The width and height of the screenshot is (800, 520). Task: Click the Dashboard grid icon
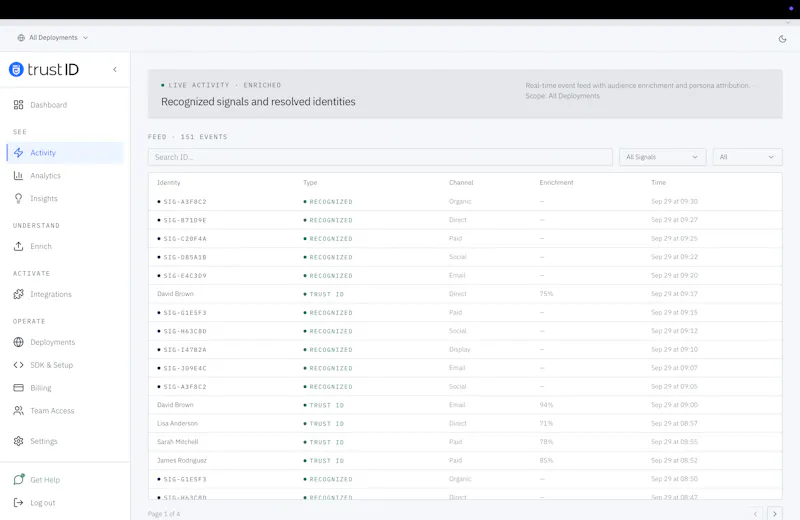point(18,105)
